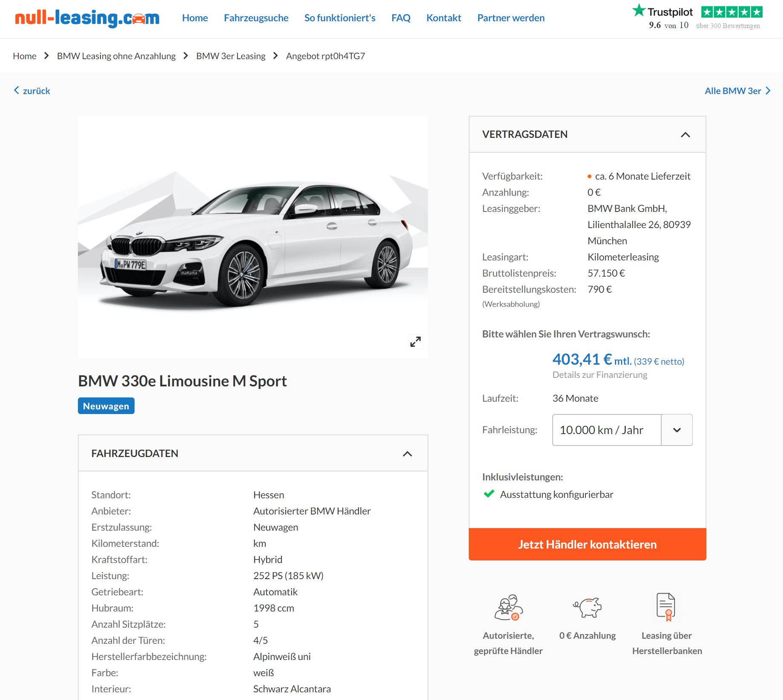Click Home in the breadcrumb
Screen dimensions: 783x700
[x=25, y=56]
